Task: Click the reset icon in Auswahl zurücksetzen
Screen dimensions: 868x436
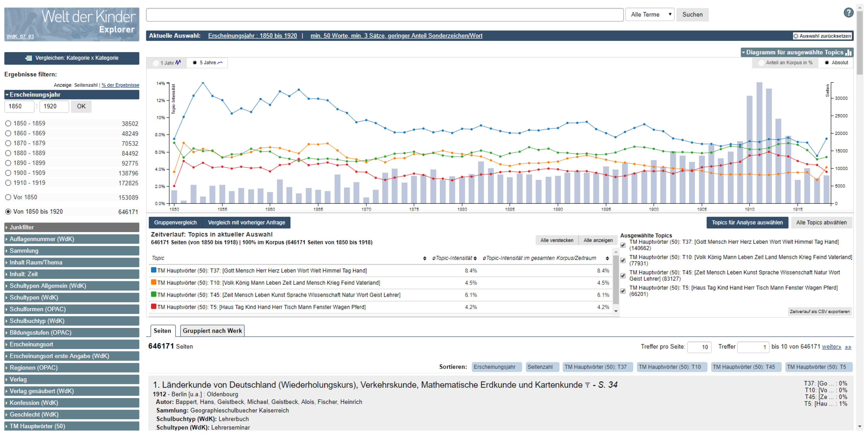Action: click(796, 36)
